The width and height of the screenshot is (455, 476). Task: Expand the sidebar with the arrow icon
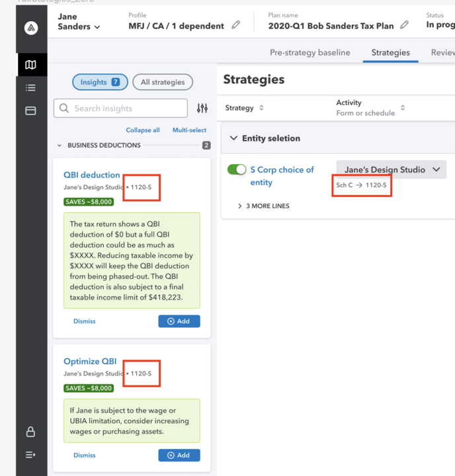(31, 455)
